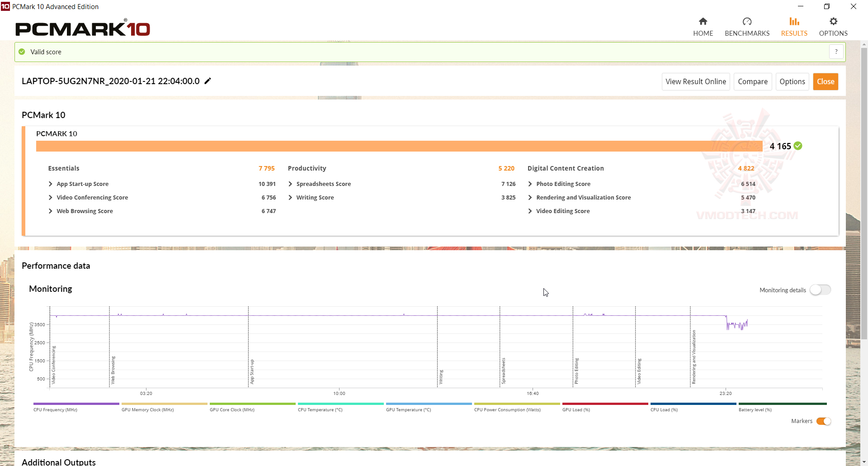Click the Writing marker on chart
Image resolution: width=868 pixels, height=466 pixels.
click(x=441, y=377)
